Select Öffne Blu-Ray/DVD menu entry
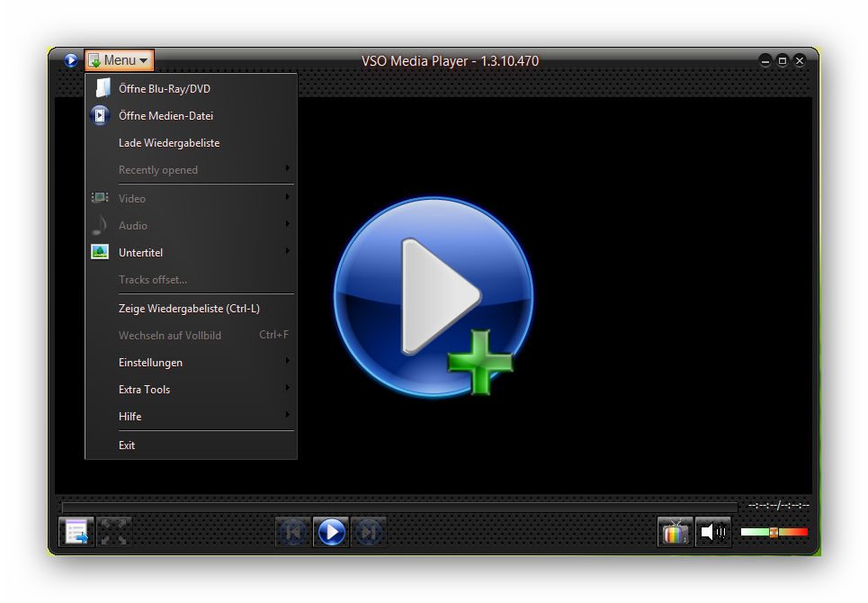868x603 pixels. point(191,88)
